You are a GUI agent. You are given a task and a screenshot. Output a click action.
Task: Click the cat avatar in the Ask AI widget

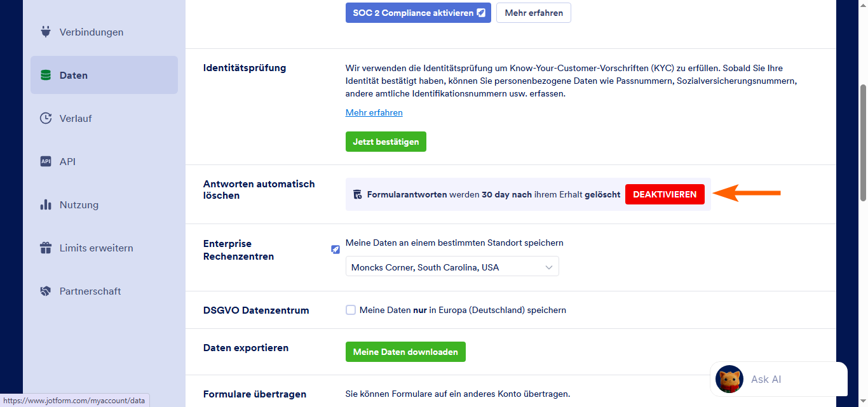[x=729, y=379]
